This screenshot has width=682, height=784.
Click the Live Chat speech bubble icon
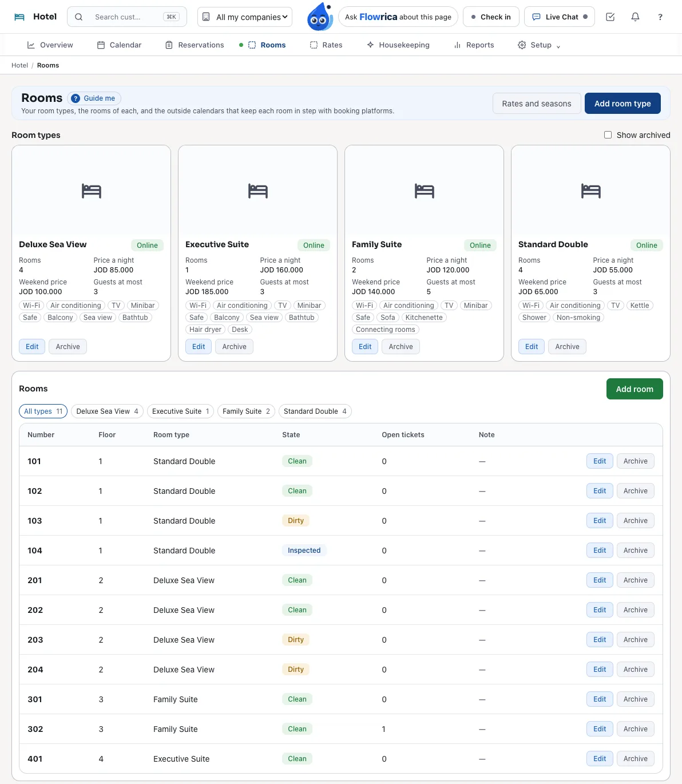click(x=536, y=17)
